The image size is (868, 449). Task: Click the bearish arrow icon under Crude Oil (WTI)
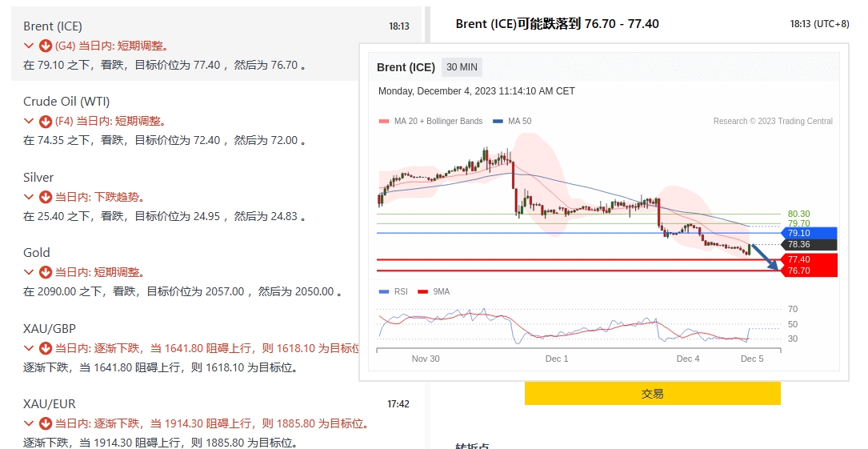[46, 122]
